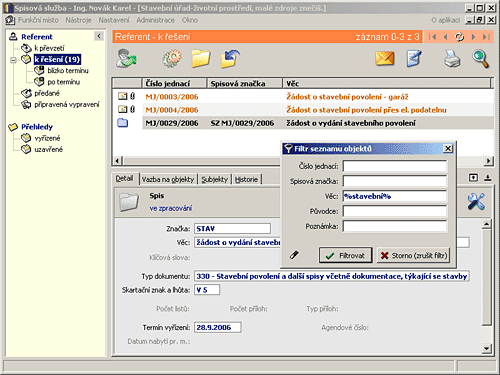Click the large Spis folder icon
Screen dimensions: 500x375
(129, 202)
